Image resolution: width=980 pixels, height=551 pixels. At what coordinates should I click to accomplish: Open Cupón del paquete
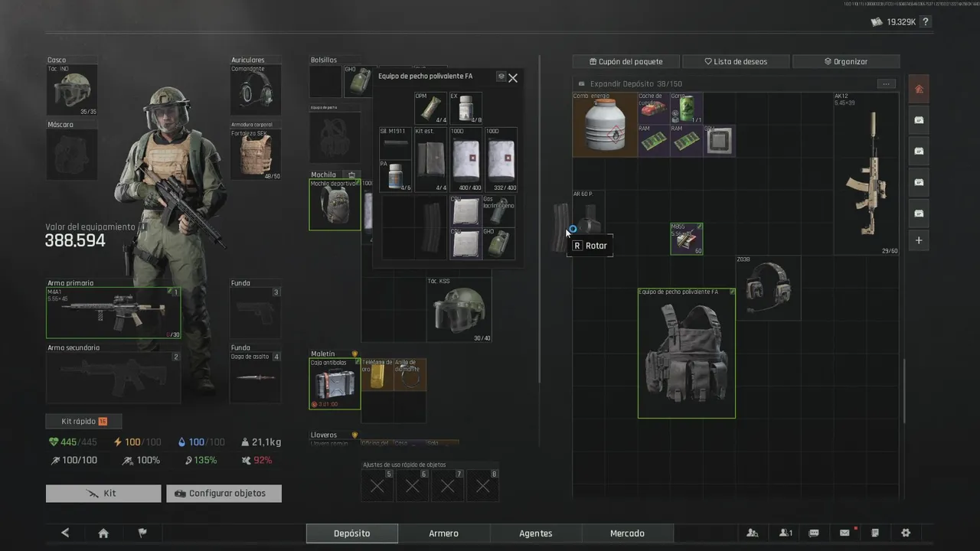(x=626, y=61)
